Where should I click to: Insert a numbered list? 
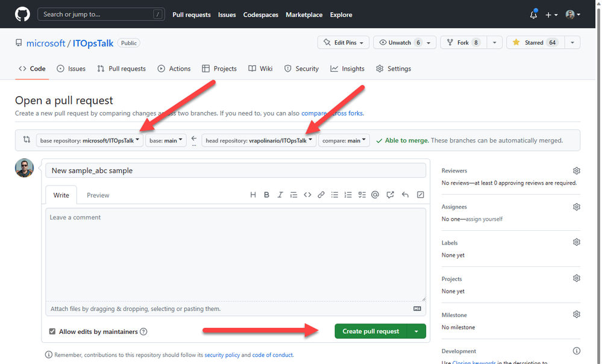coord(348,195)
